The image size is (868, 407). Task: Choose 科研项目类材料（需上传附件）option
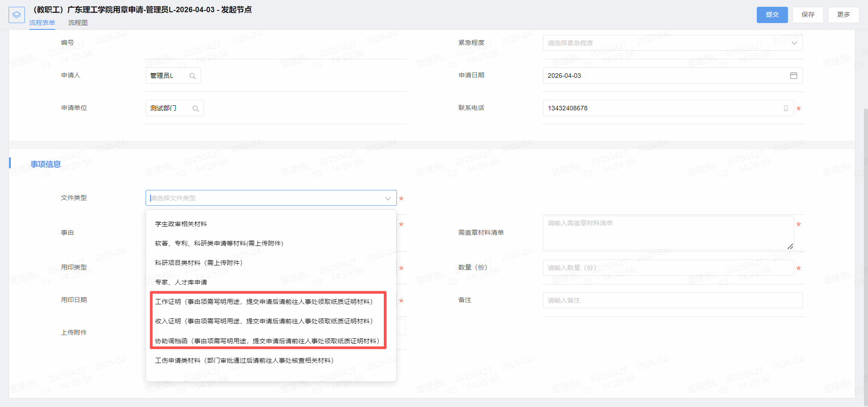tap(271, 263)
